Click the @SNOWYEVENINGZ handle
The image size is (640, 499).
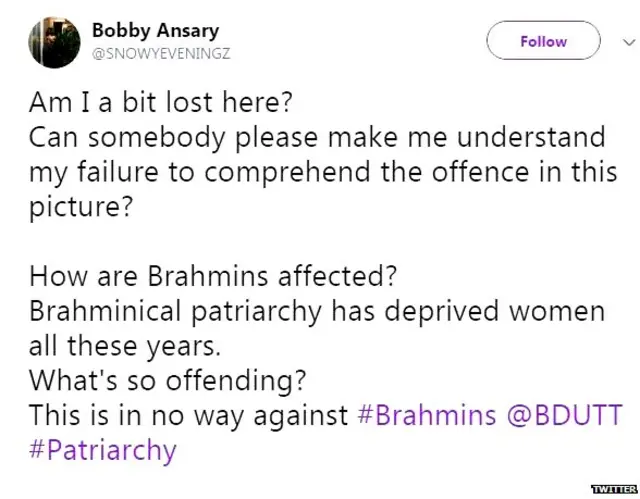(x=161, y=54)
